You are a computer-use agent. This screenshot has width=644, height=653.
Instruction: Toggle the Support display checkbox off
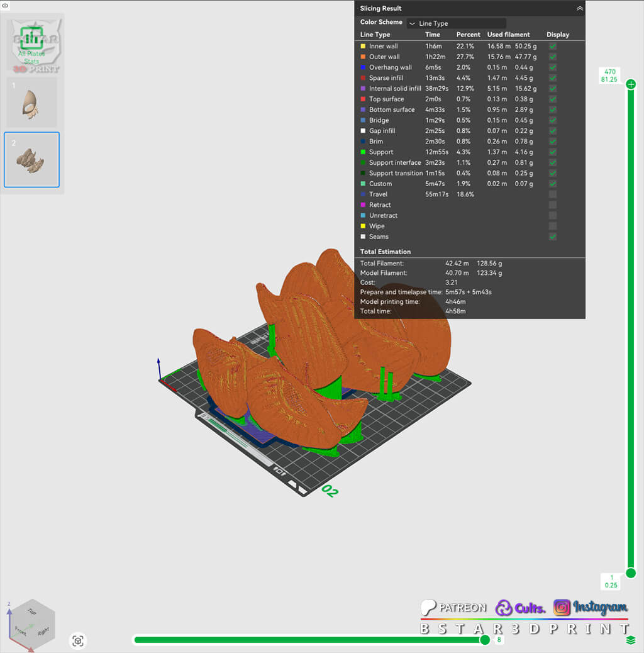[552, 152]
